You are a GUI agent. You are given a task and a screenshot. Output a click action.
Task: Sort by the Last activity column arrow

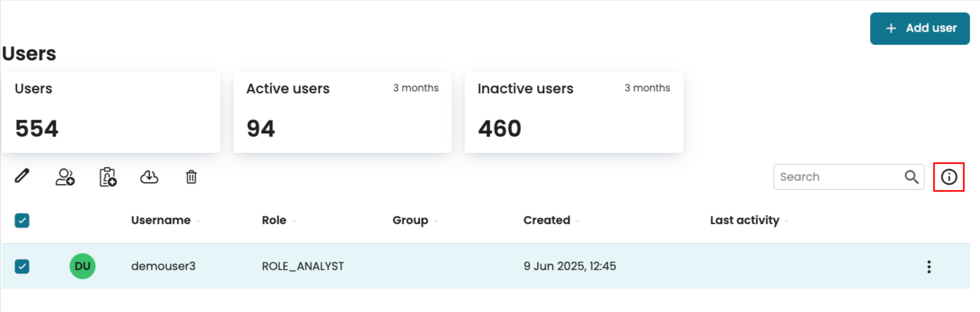tap(787, 221)
